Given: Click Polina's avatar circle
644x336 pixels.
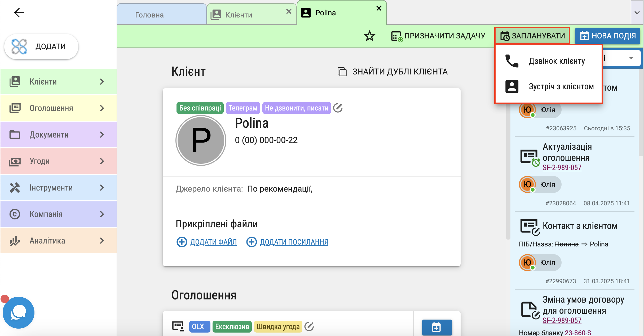Looking at the screenshot, I should pyautogui.click(x=201, y=140).
